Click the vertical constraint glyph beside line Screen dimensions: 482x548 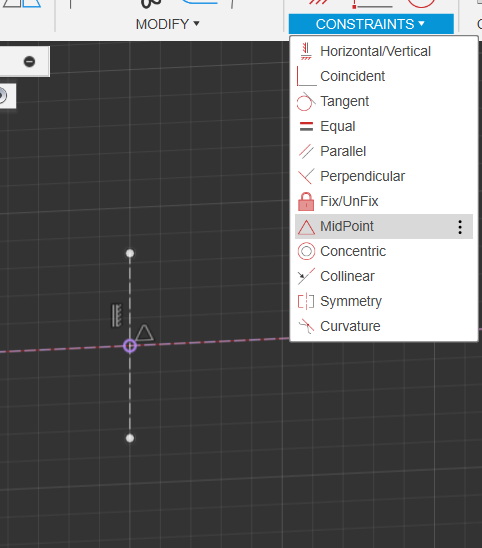117,315
